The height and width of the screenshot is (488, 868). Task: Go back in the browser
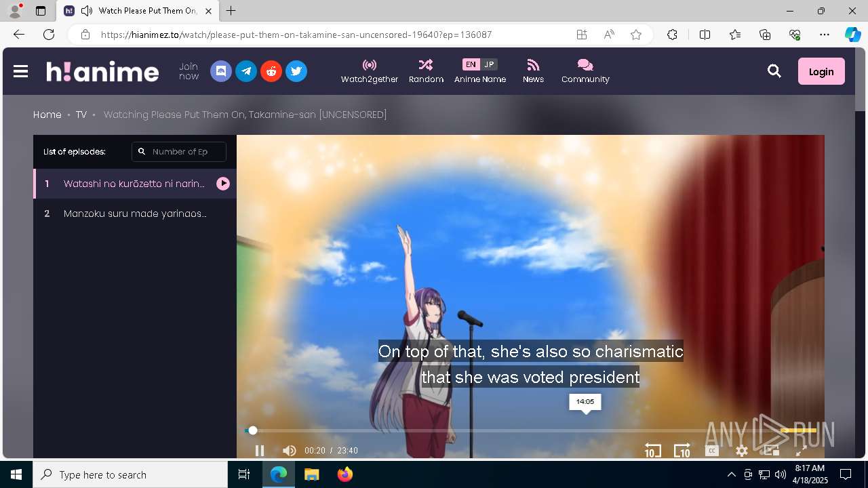coord(19,35)
